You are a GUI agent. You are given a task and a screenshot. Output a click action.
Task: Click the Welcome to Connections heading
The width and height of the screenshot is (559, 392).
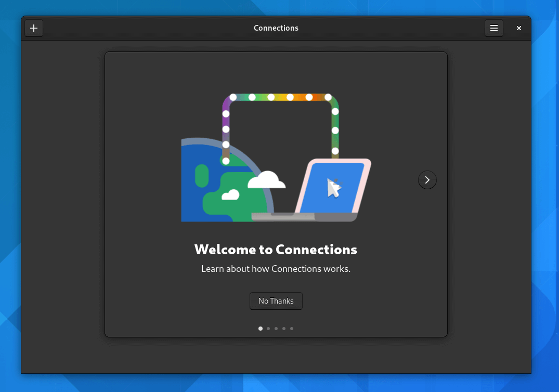276,249
